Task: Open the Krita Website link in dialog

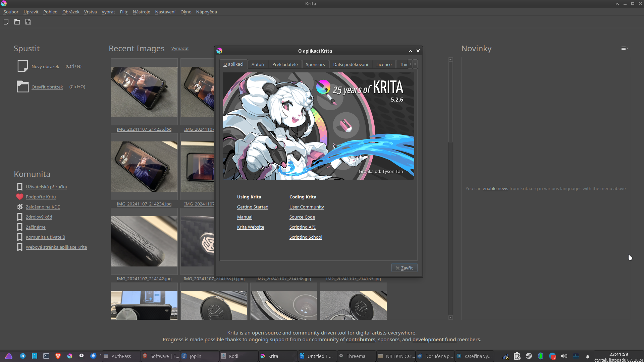Action: (x=250, y=227)
